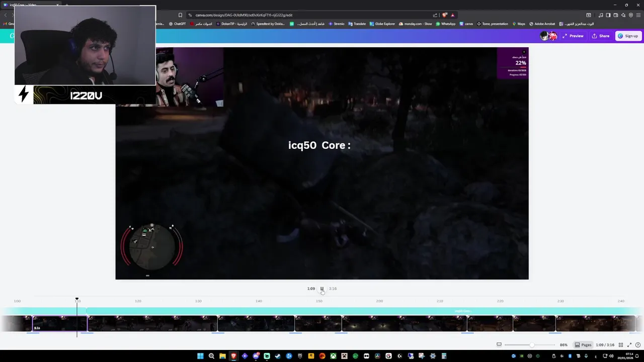Click the 2:20 mark on the ruler

pos(500,301)
